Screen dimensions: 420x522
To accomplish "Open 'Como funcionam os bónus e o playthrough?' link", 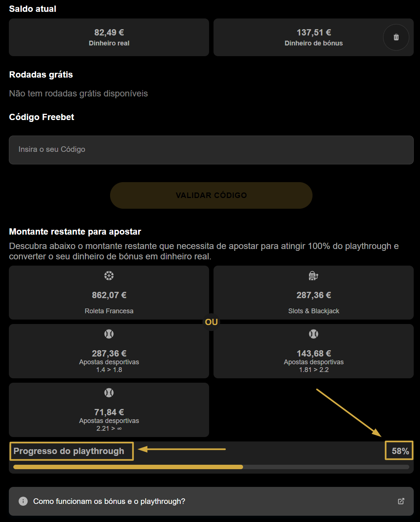I will (109, 501).
